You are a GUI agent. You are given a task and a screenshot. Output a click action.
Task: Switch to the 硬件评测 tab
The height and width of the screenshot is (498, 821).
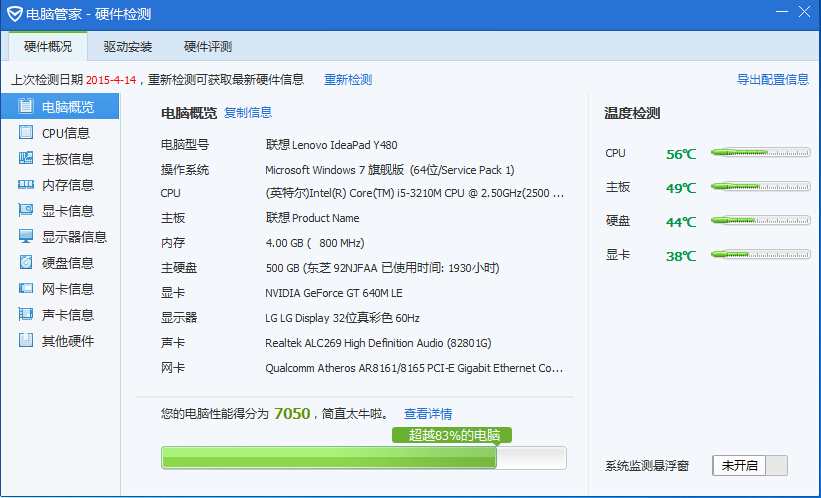click(208, 47)
